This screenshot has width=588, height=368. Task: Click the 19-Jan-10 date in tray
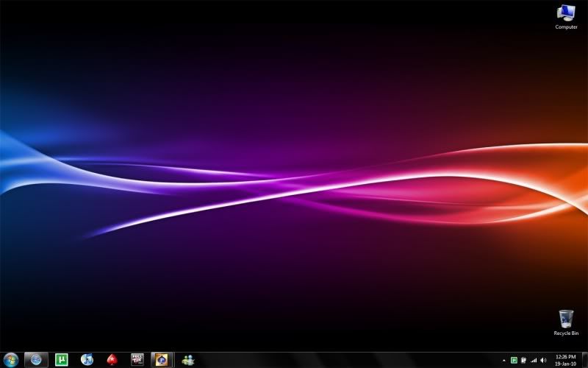tap(565, 364)
